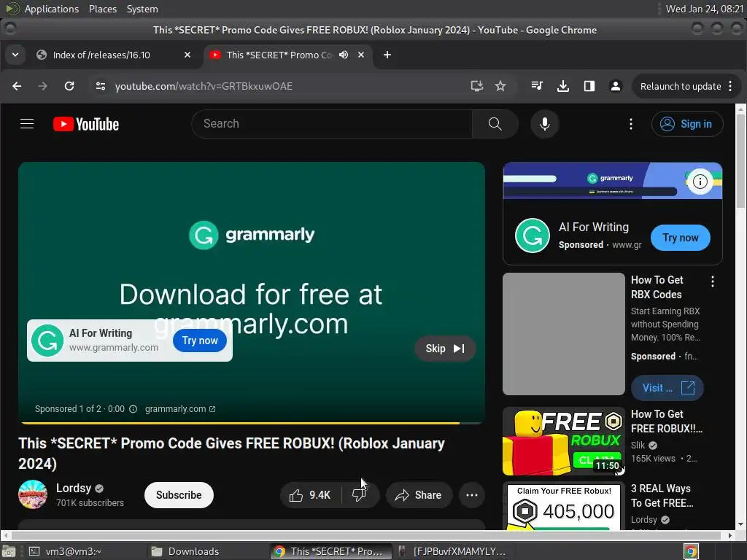This screenshot has width=747, height=560.
Task: Subscribe to Lordsy
Action: 179,495
